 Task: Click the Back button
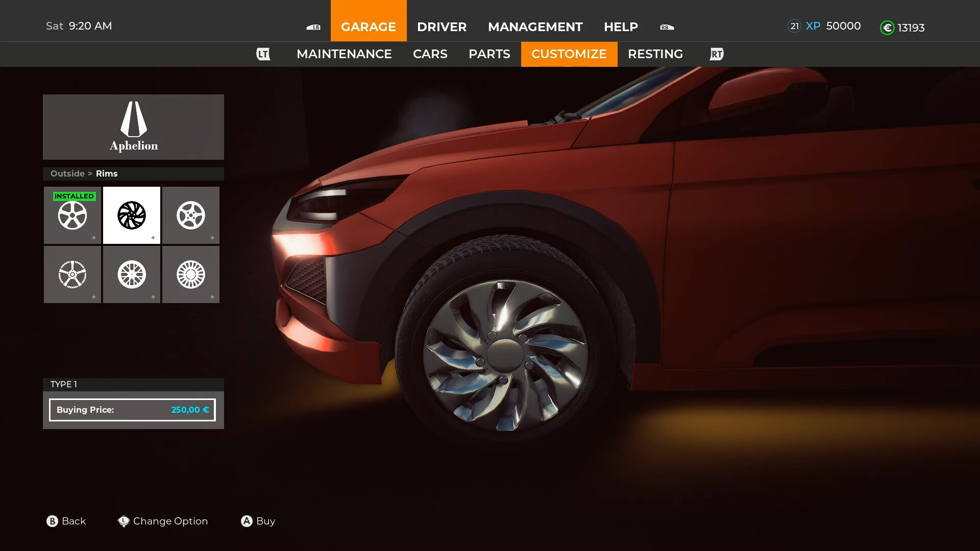66,521
